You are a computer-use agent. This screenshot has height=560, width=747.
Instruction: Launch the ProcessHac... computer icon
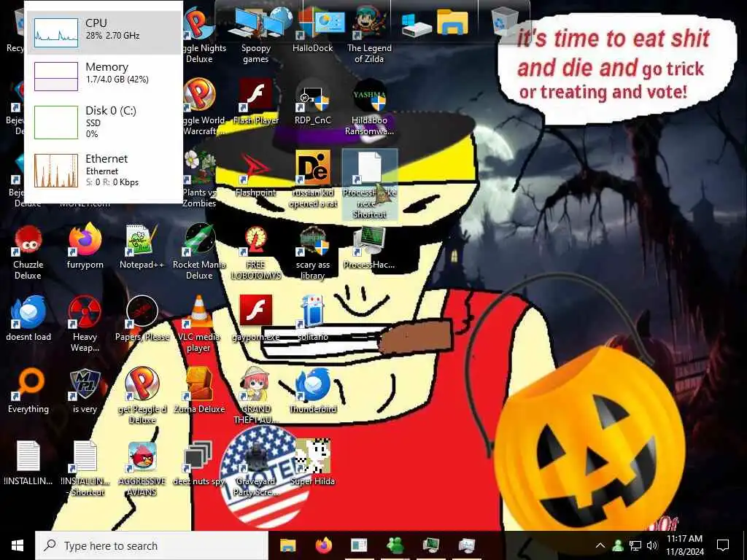pyautogui.click(x=369, y=246)
